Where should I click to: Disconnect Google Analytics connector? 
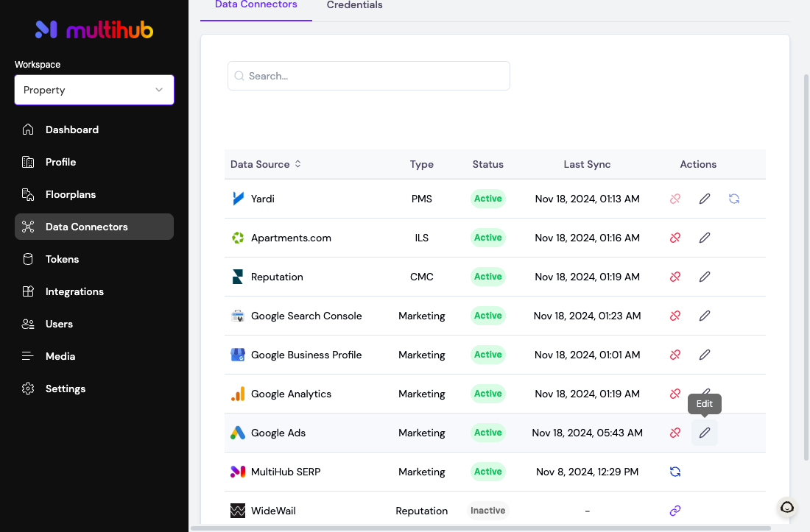pyautogui.click(x=675, y=394)
